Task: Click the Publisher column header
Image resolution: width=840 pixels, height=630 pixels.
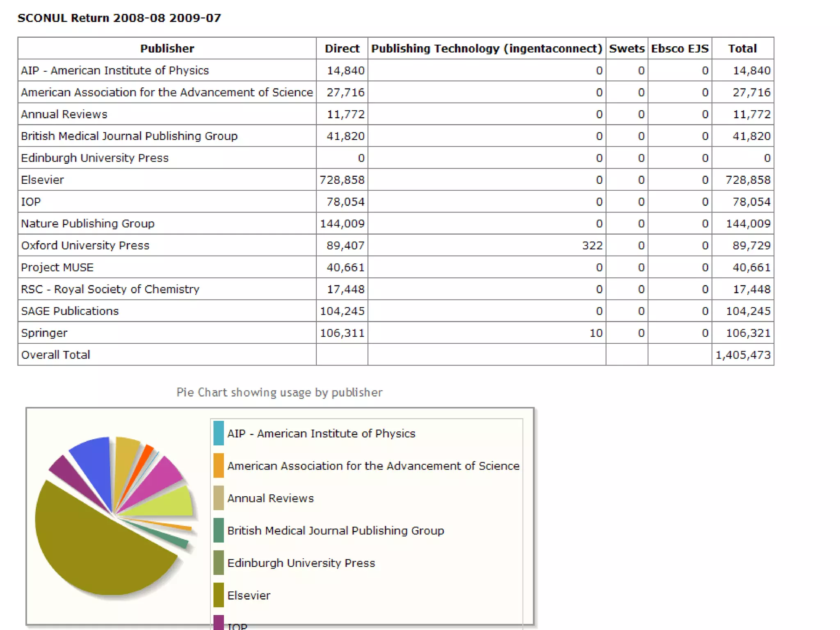Action: [167, 48]
